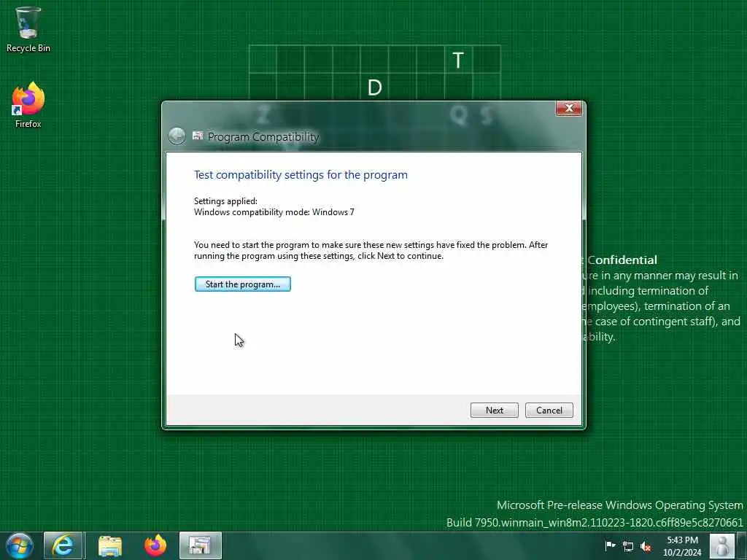This screenshot has height=560, width=747.
Task: Click the letter T tile on desktop
Action: point(458,60)
